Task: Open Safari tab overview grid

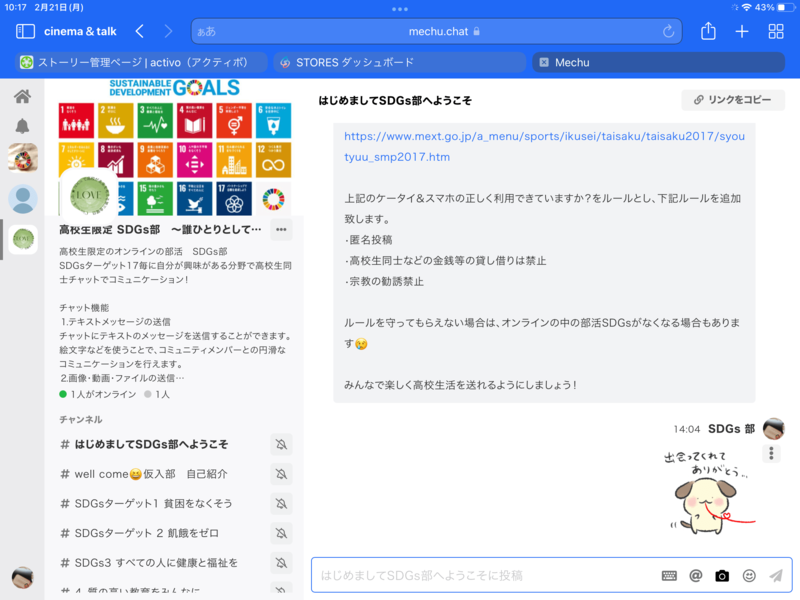Action: pos(776,31)
